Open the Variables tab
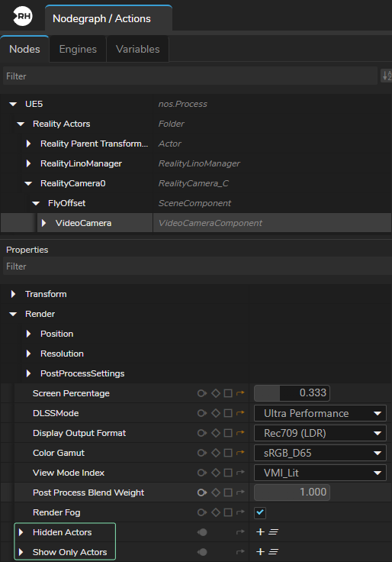 [x=138, y=49]
